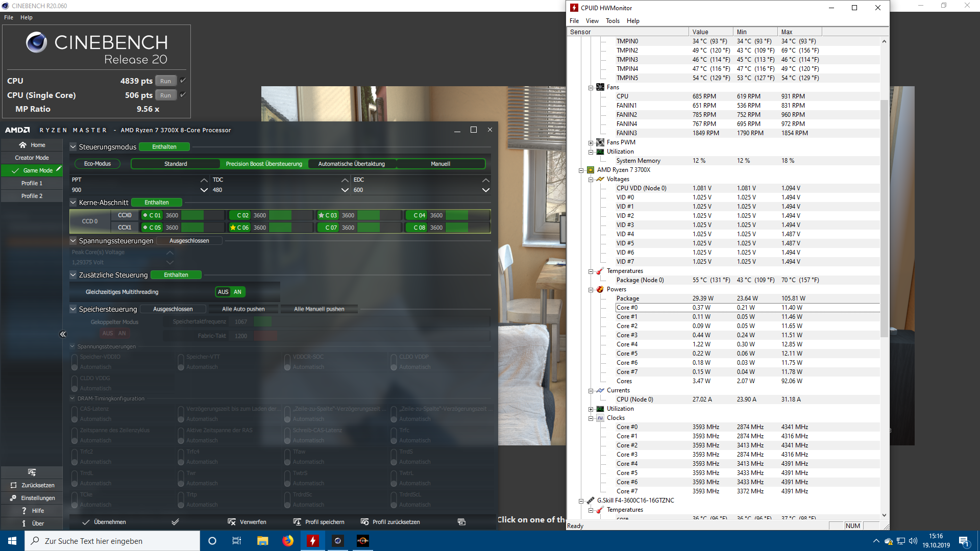This screenshot has height=551, width=980.
Task: Collapse sidebar with double chevron arrow
Action: tap(63, 334)
